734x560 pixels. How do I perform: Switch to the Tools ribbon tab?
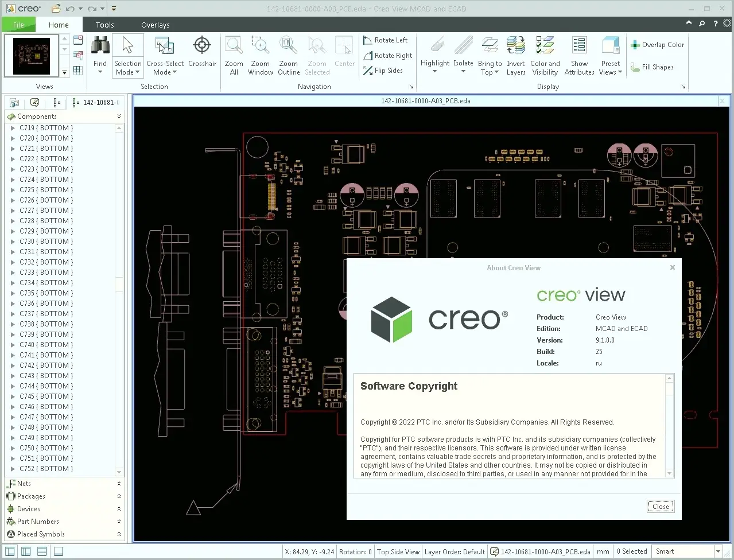coord(104,25)
